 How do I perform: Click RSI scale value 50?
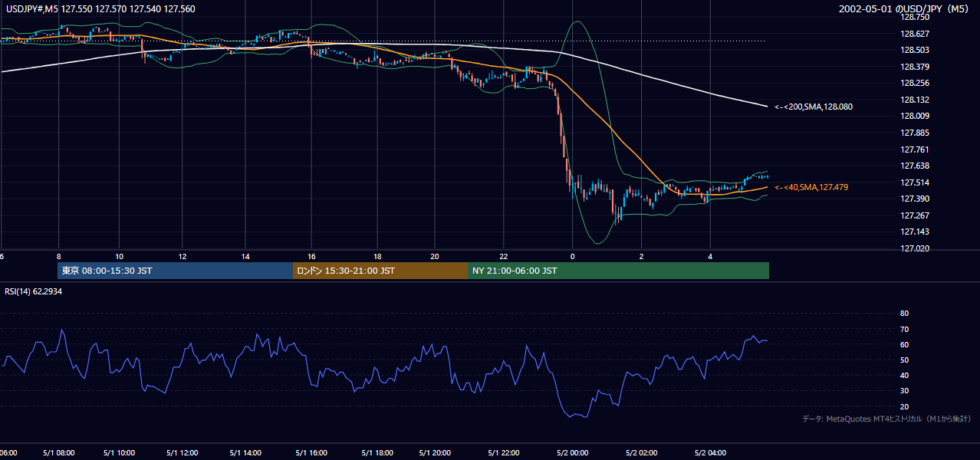(x=905, y=360)
